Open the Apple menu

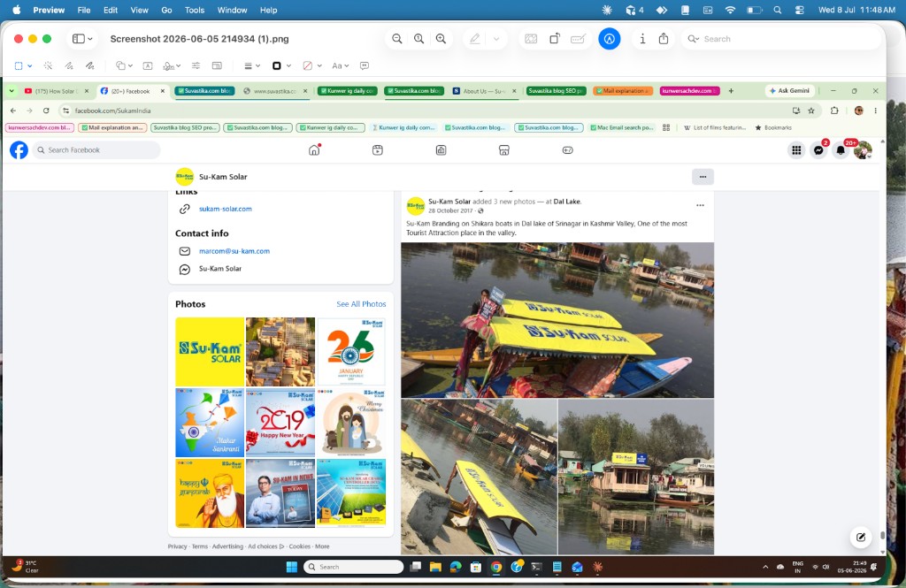tap(16, 10)
